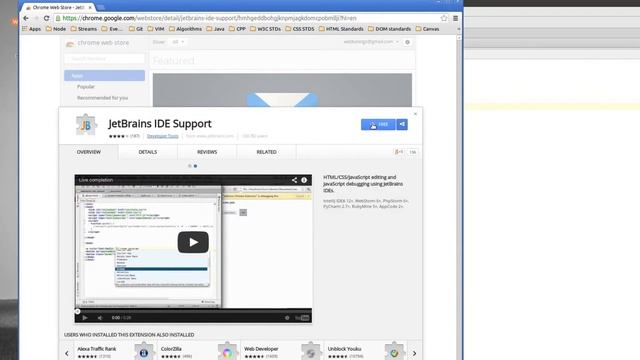
Task: Open the ColorZilla extension
Action: (199, 352)
